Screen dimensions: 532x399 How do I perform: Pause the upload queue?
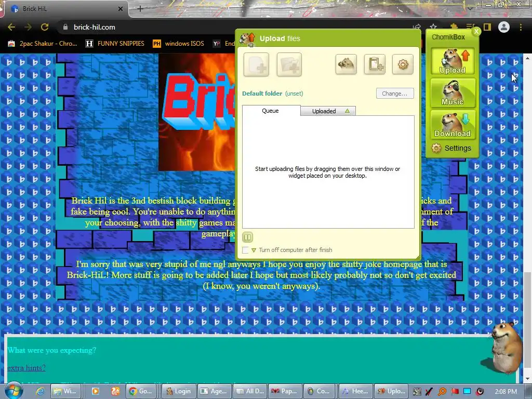click(247, 237)
